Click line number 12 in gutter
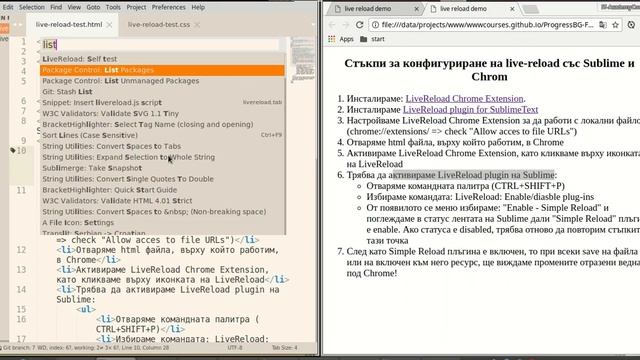 21,250
